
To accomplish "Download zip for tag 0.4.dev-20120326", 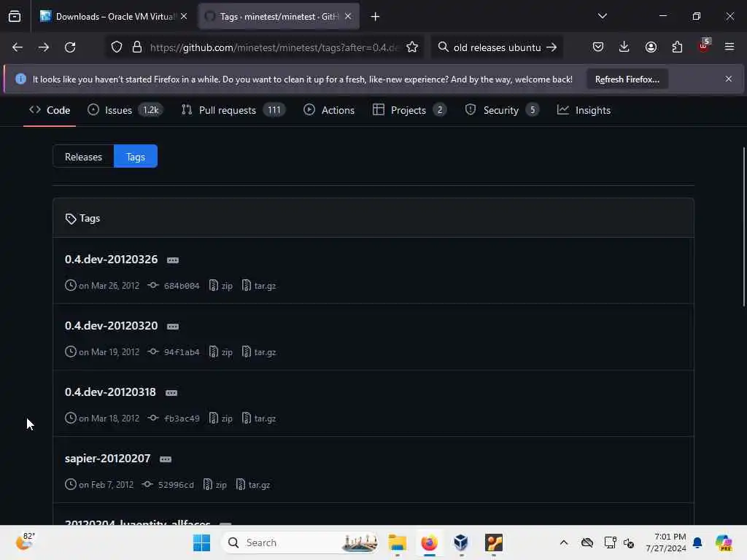I will click(x=221, y=286).
